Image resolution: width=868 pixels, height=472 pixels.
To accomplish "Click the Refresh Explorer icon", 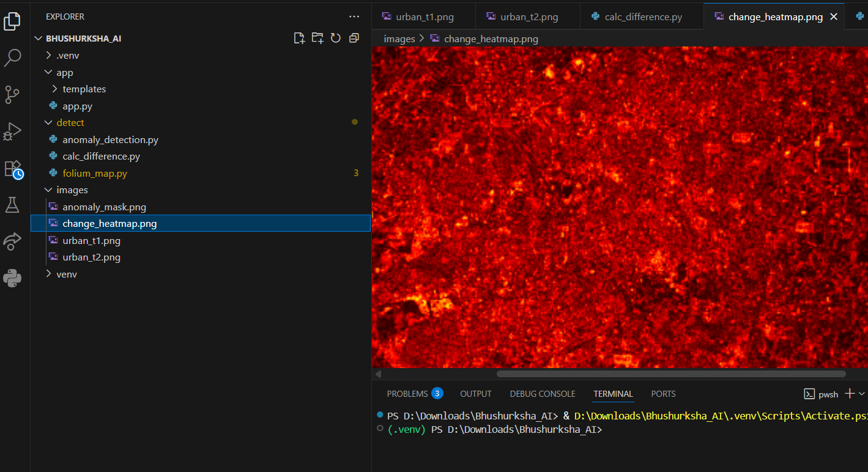I will pos(335,38).
